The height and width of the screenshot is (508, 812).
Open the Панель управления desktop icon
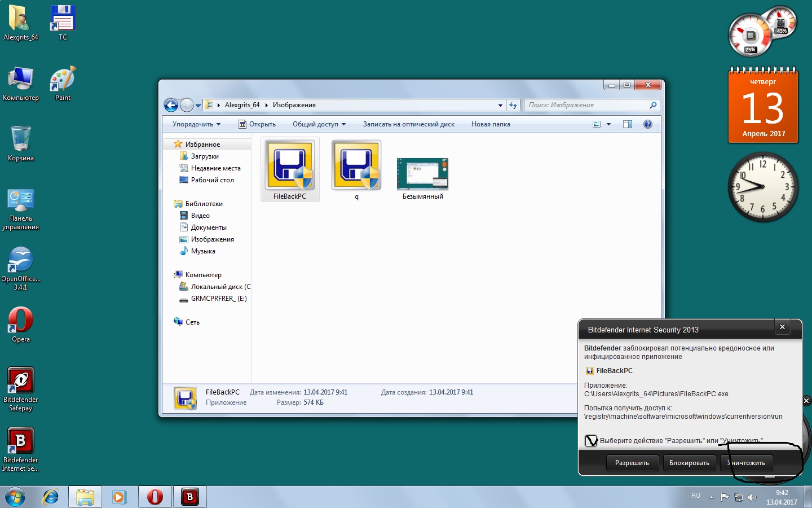pyautogui.click(x=21, y=209)
